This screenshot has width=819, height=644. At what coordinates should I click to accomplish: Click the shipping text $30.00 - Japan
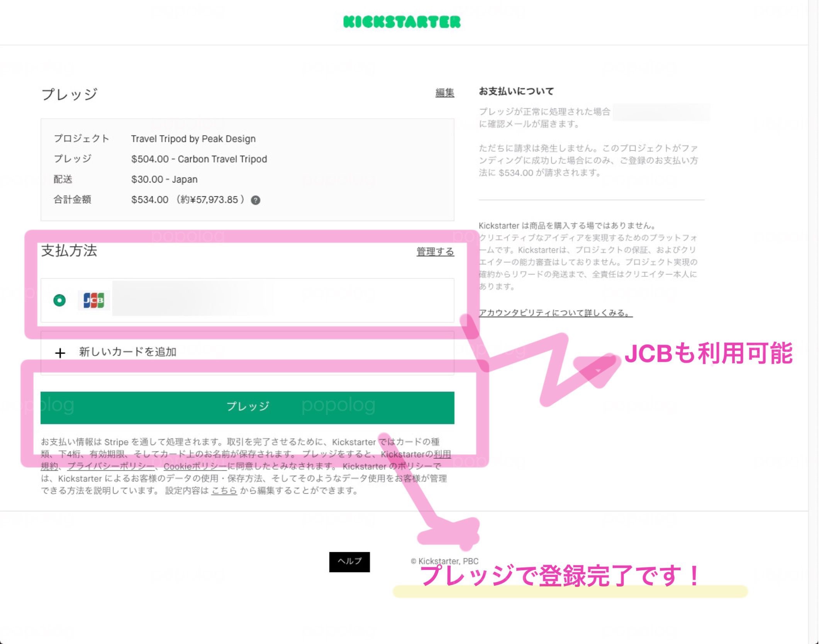164,179
